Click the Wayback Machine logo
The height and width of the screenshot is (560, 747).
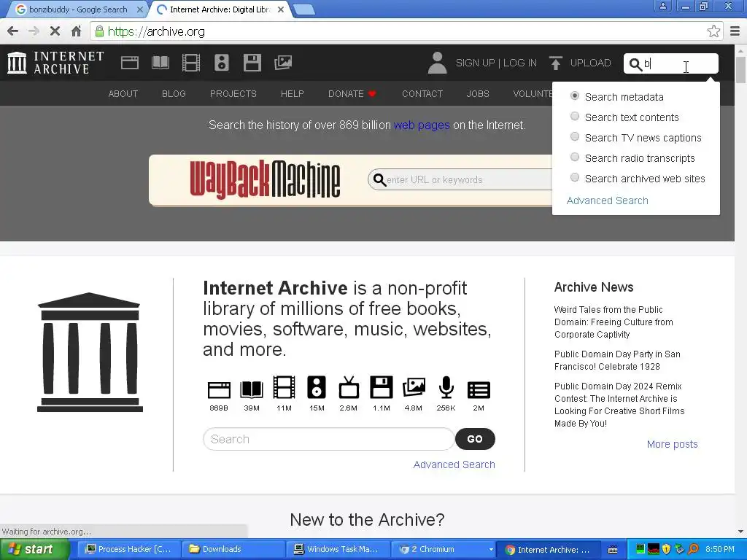pos(265,179)
